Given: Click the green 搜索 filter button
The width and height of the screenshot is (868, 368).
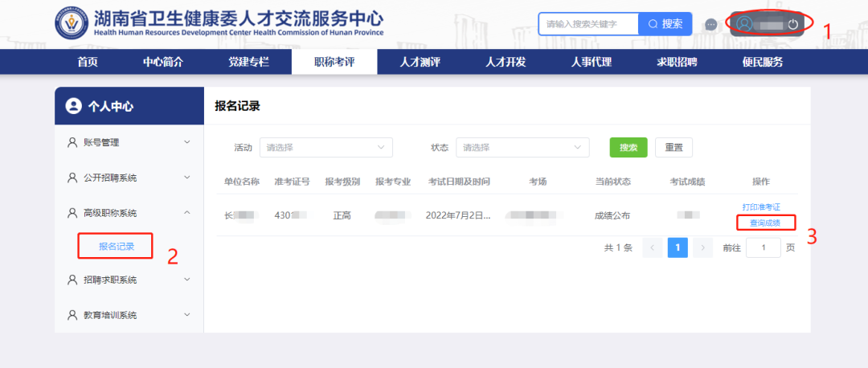Looking at the screenshot, I should (x=628, y=148).
